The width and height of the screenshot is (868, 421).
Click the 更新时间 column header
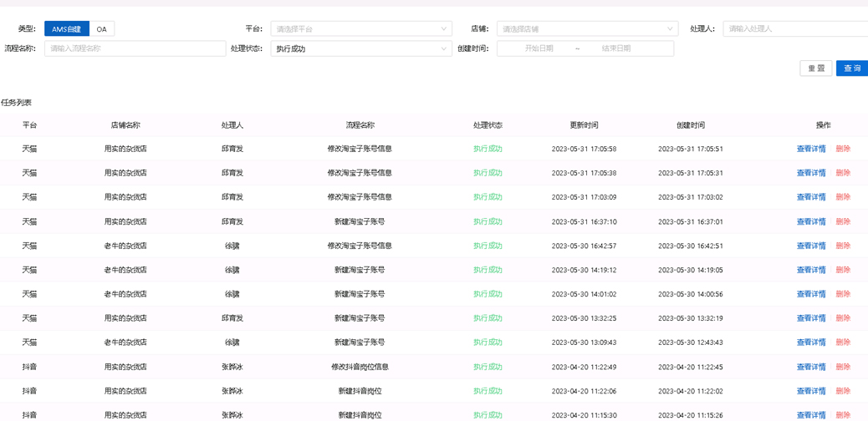(x=584, y=125)
